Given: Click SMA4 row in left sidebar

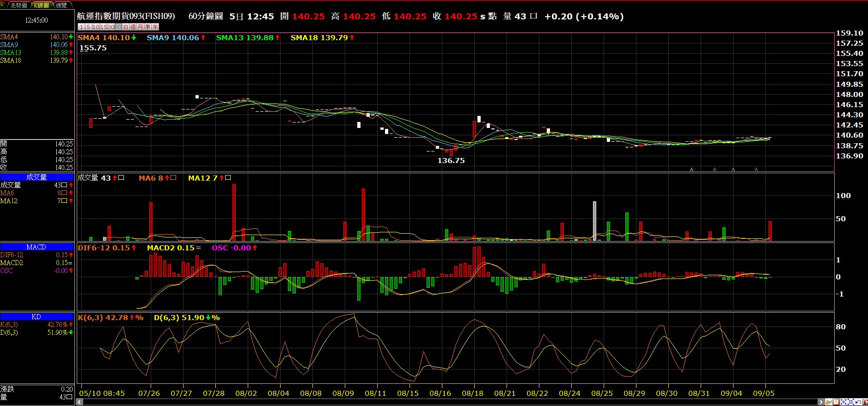Looking at the screenshot, I should (37, 37).
